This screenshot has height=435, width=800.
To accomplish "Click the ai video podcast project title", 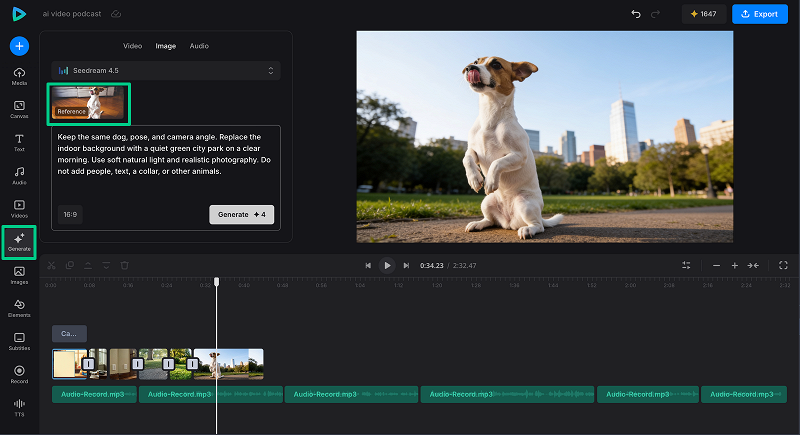I will coord(72,14).
